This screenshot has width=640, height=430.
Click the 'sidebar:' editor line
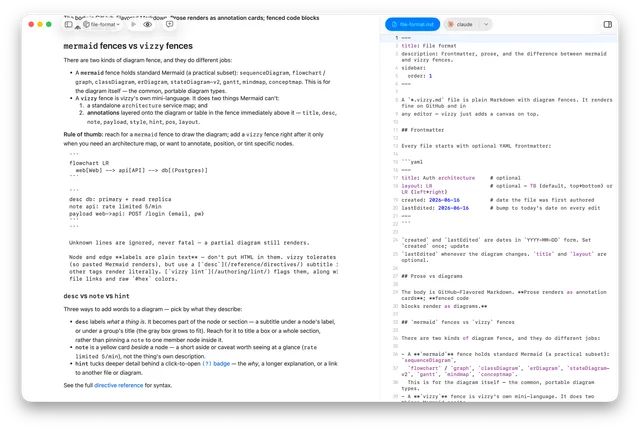pyautogui.click(x=413, y=68)
